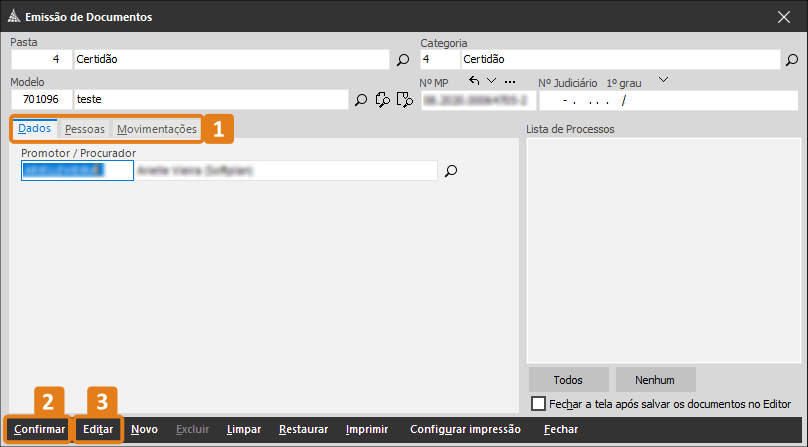This screenshot has height=447, width=808.
Task: Deselect all processes with Nenhum
Action: [655, 380]
